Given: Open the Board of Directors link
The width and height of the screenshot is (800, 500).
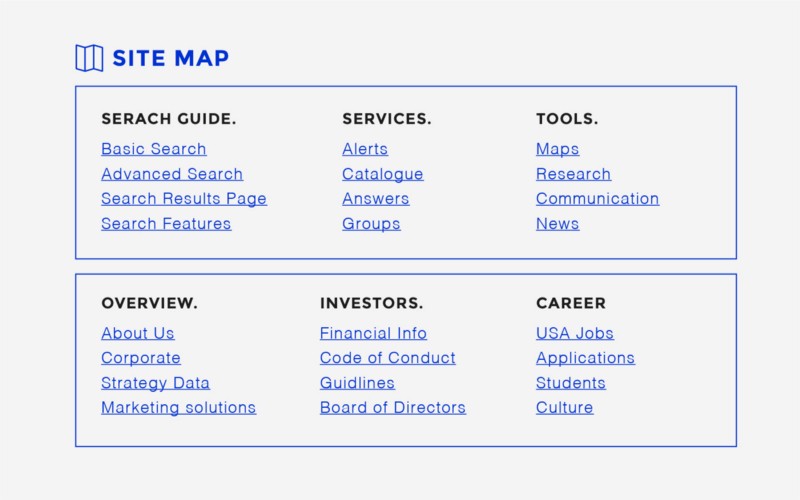Looking at the screenshot, I should tap(393, 408).
